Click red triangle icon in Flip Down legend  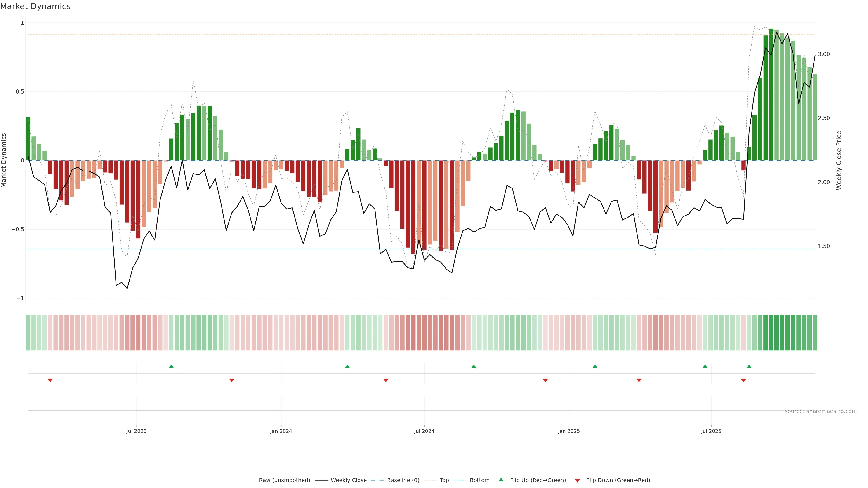(x=577, y=480)
